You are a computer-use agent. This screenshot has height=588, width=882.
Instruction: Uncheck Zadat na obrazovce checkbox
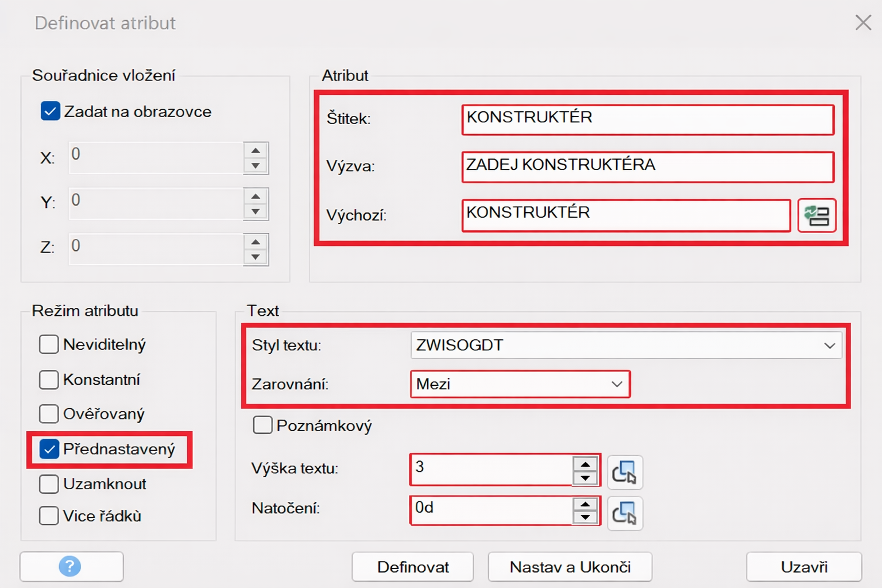[x=50, y=111]
